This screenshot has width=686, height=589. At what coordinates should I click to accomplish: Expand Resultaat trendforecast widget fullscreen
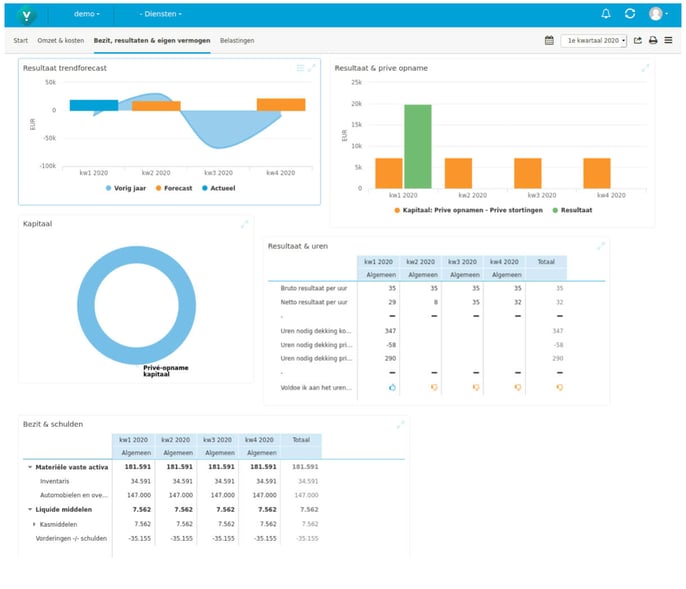coord(312,68)
